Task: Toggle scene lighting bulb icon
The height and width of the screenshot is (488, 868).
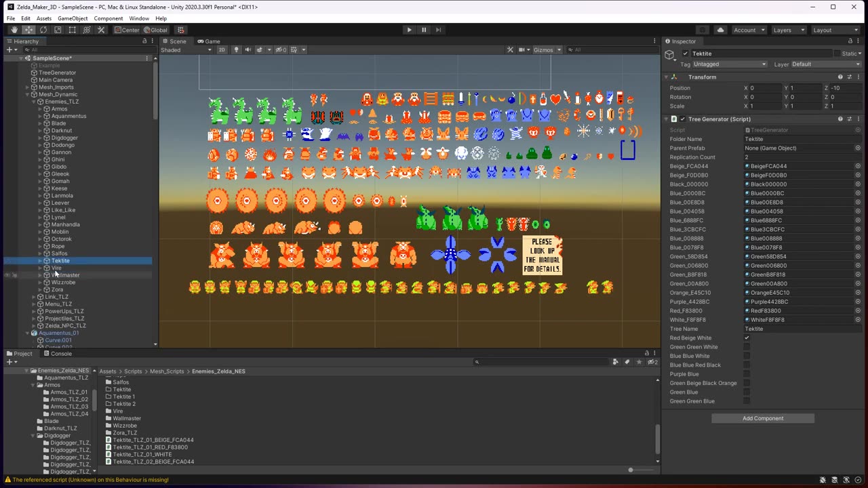Action: coord(236,49)
